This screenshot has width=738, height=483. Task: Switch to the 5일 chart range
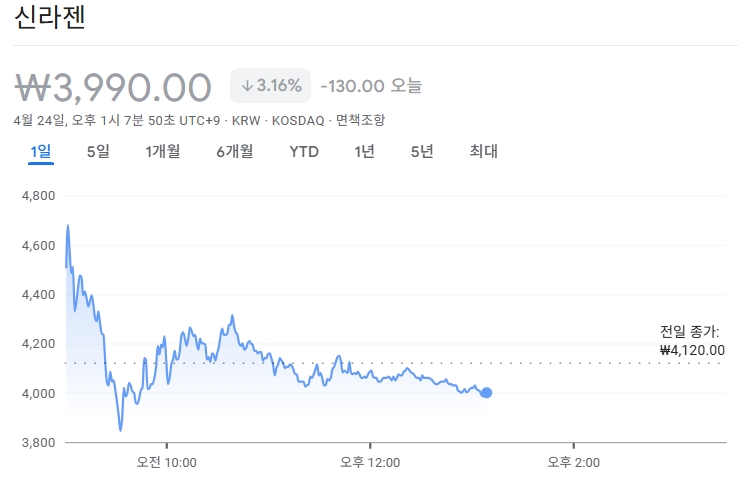[98, 152]
